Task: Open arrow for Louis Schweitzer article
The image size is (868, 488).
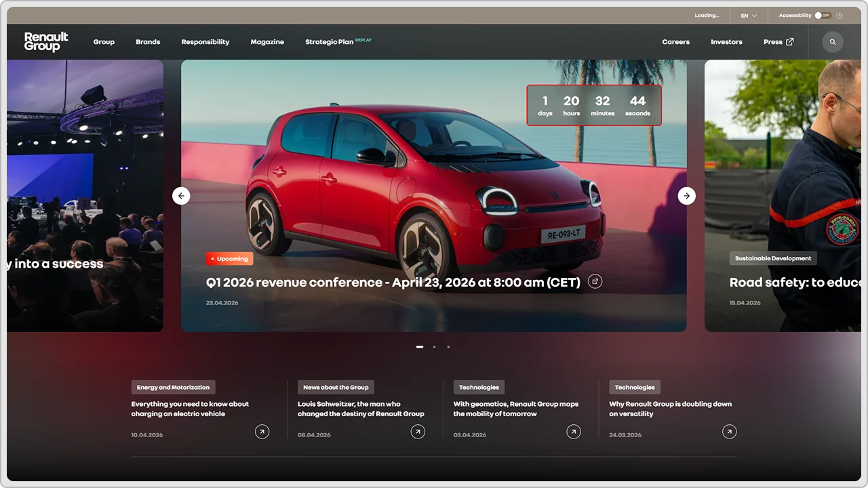Action: (418, 432)
